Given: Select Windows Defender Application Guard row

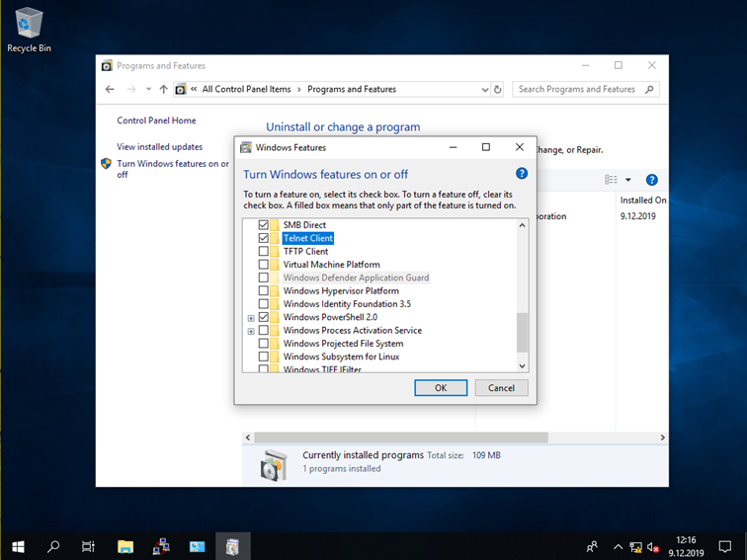Looking at the screenshot, I should click(x=356, y=278).
